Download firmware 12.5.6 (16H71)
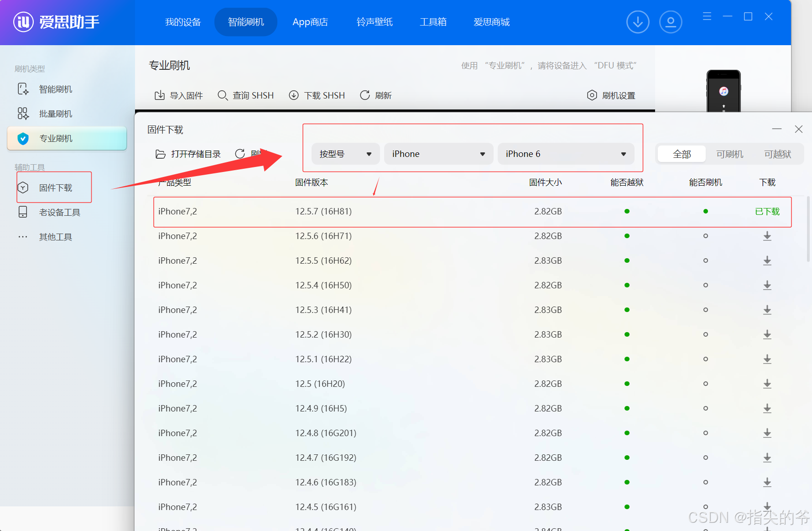 coord(767,236)
